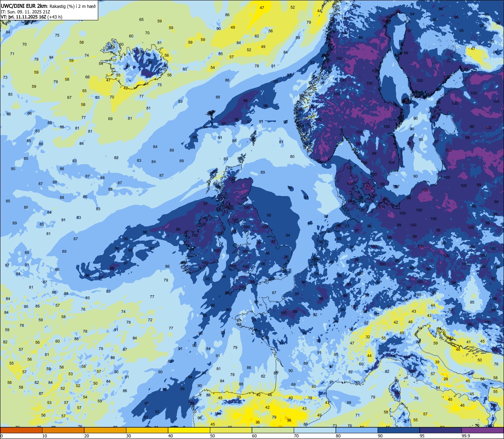504x439 pixels.
Task: Click the bright yellow 40–50 legend swatch
Action: tap(189, 430)
